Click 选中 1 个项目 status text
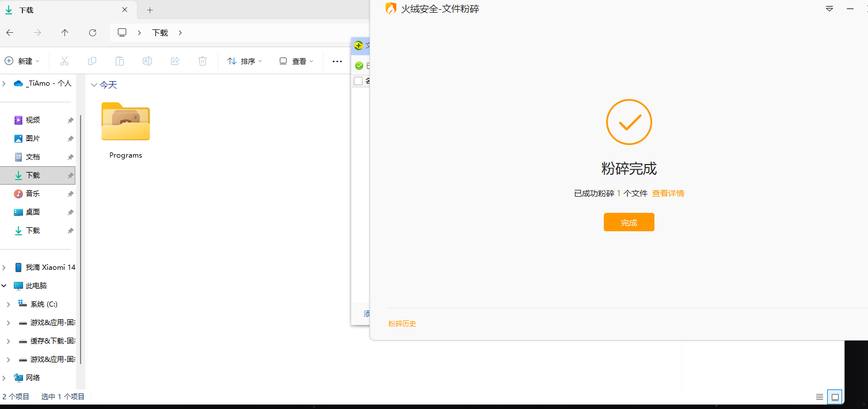This screenshot has height=409, width=868. 63,397
